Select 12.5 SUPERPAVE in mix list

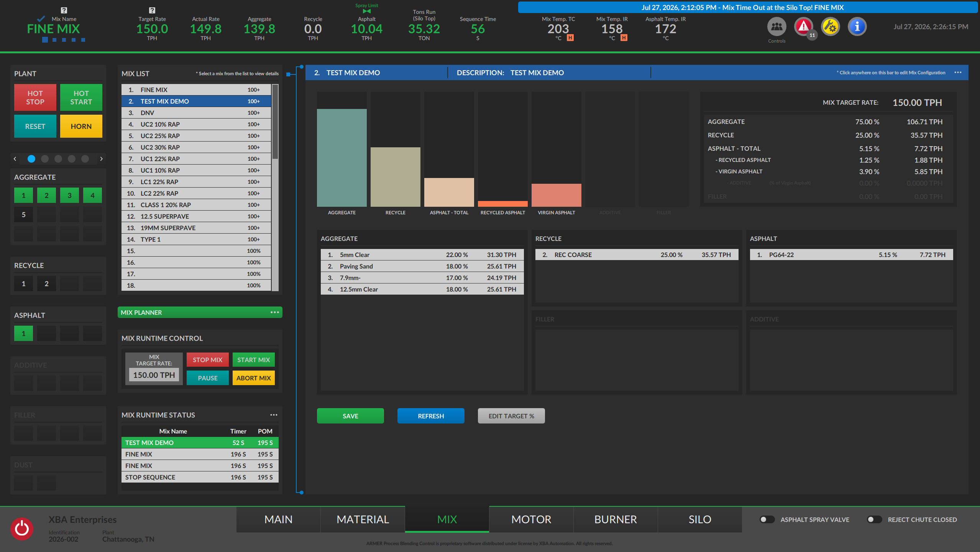coord(196,216)
